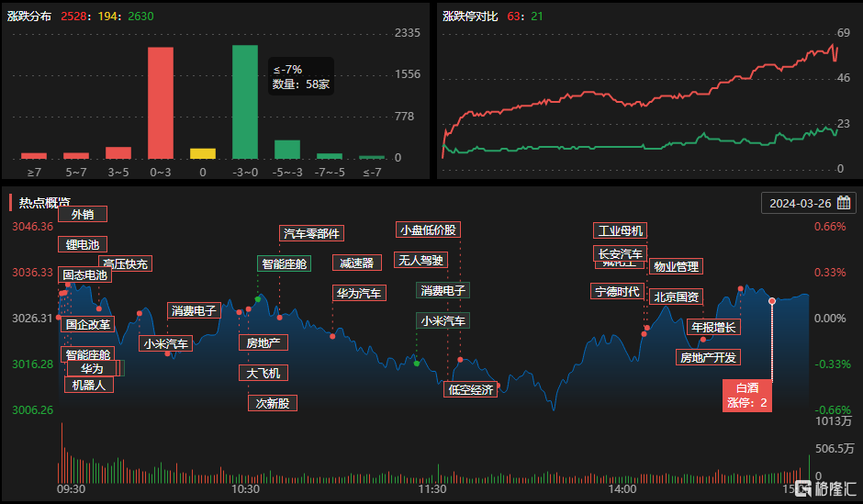
Task: Click the 白酒 涨停 tooltip box
Action: [x=747, y=396]
